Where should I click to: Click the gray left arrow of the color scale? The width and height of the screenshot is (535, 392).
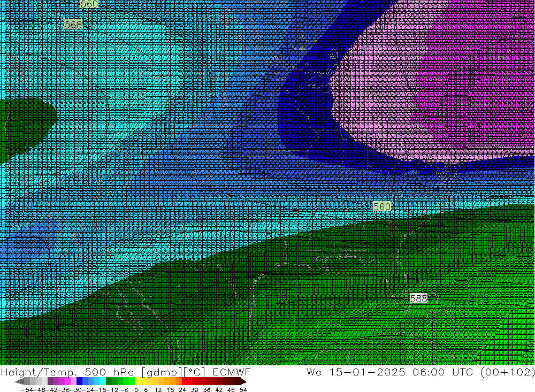19,381
